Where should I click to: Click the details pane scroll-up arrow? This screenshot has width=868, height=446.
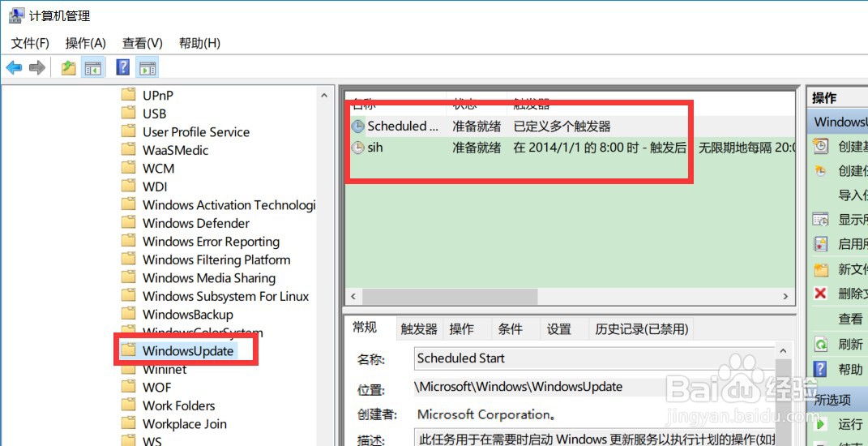click(x=783, y=350)
